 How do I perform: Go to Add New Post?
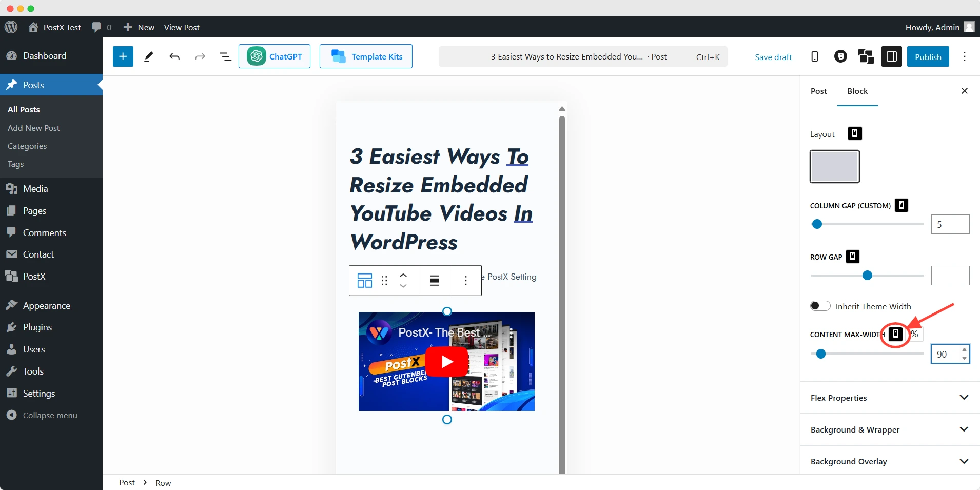click(x=33, y=128)
